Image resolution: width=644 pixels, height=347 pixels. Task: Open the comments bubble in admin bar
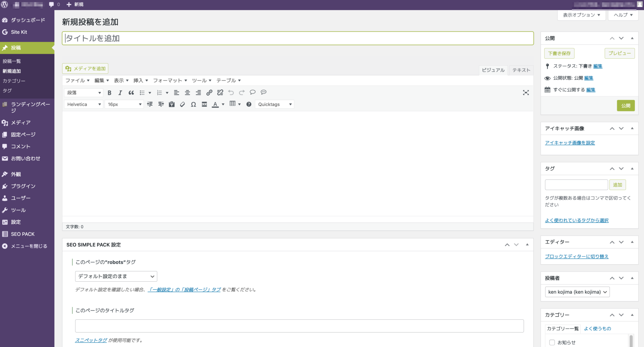pyautogui.click(x=54, y=5)
